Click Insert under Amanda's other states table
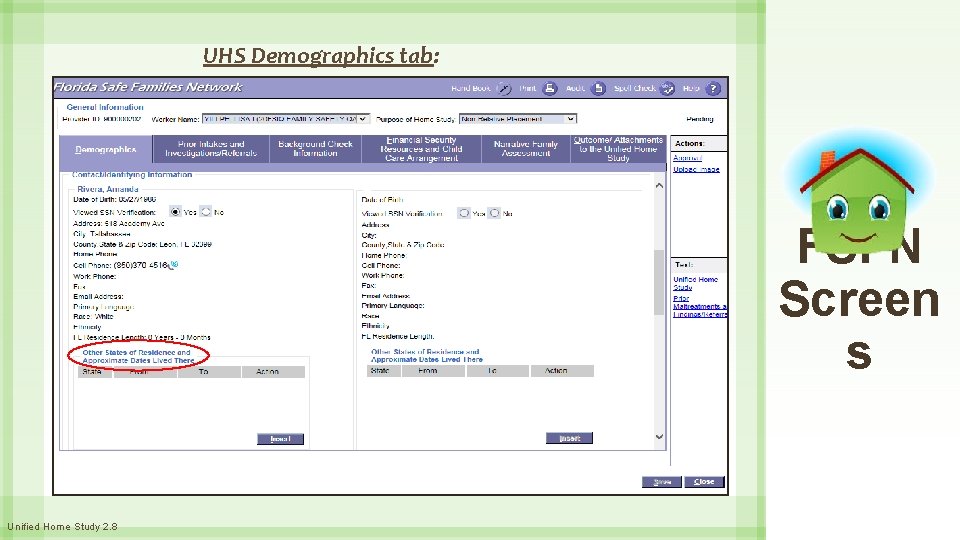The width and height of the screenshot is (960, 540). 280,439
